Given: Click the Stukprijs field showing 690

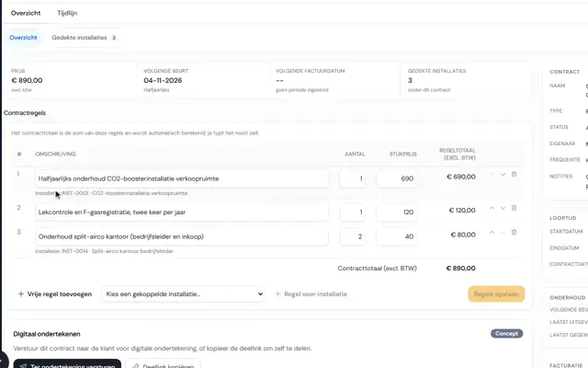Looking at the screenshot, I should pos(396,178).
